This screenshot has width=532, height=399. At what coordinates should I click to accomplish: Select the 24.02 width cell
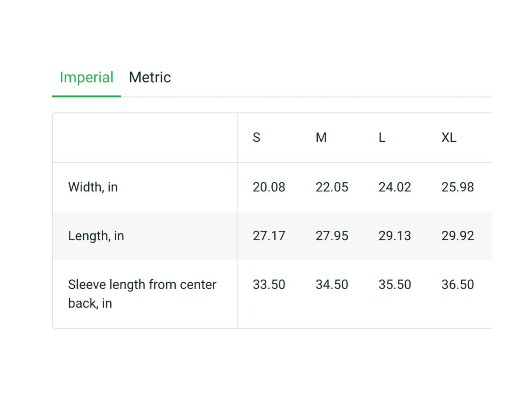pyautogui.click(x=395, y=187)
